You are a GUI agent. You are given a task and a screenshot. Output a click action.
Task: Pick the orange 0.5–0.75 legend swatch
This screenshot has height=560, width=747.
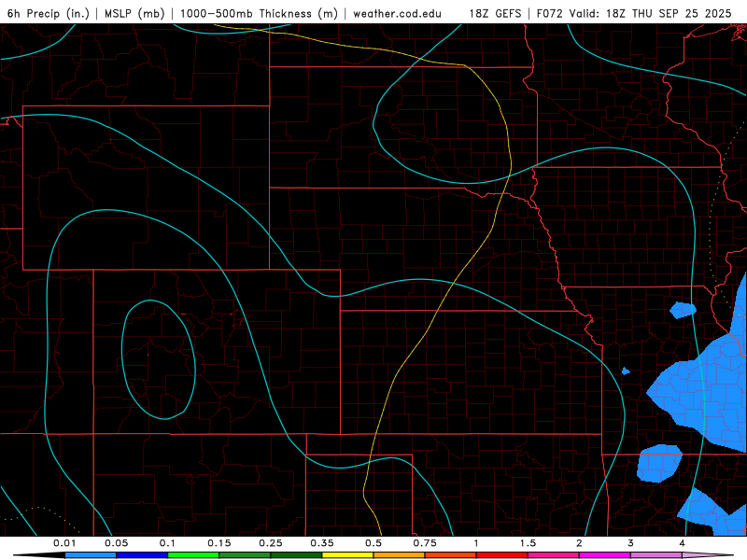coord(400,555)
